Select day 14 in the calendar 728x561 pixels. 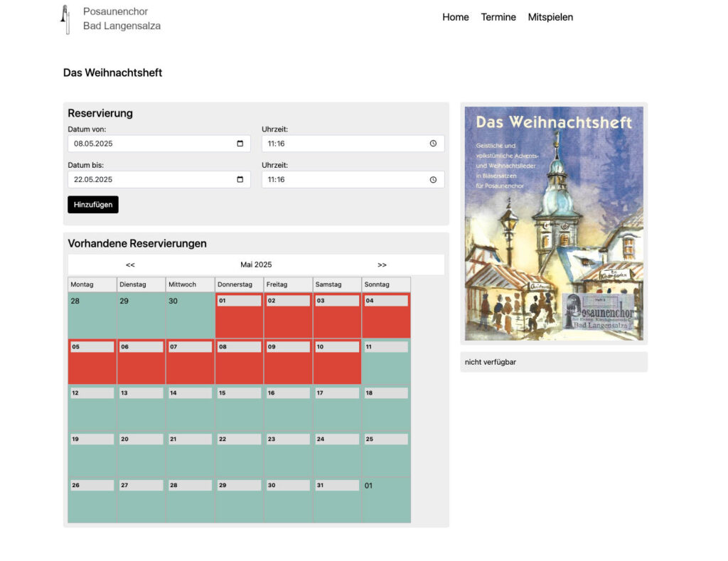[190, 407]
